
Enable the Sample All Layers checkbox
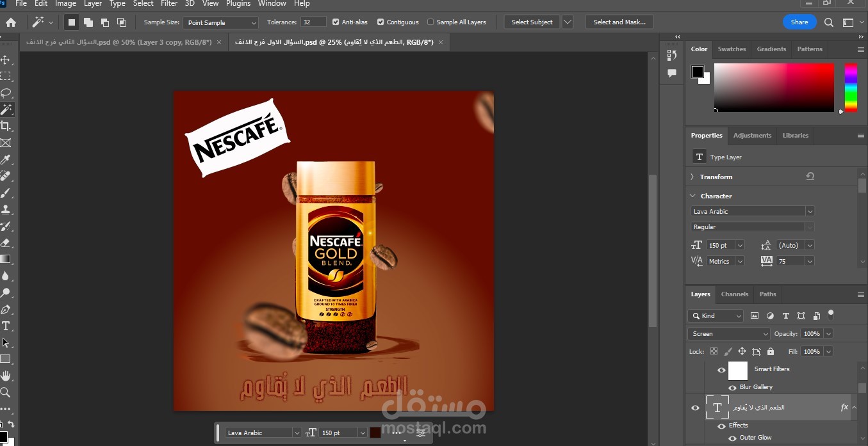[x=430, y=22]
